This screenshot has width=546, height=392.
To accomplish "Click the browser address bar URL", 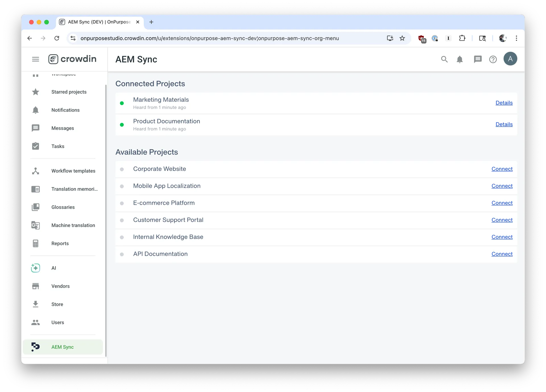I will pyautogui.click(x=210, y=38).
